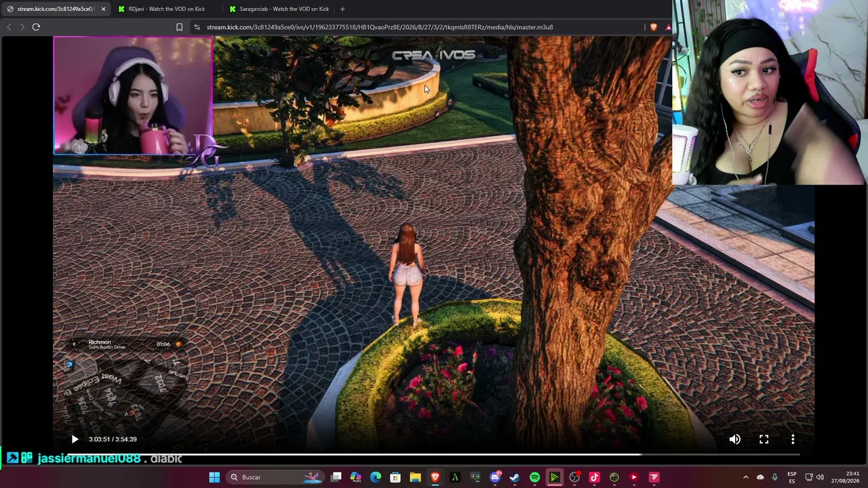Click the microphone tray icon

(x=775, y=477)
